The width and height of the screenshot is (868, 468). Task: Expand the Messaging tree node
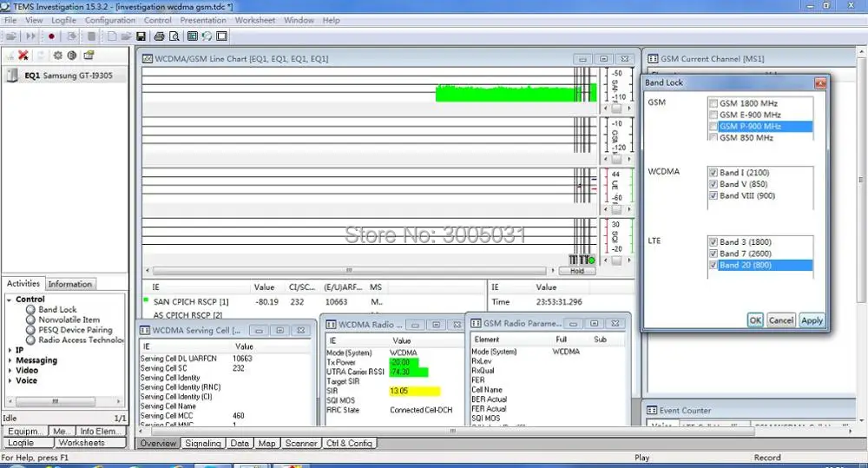point(10,360)
